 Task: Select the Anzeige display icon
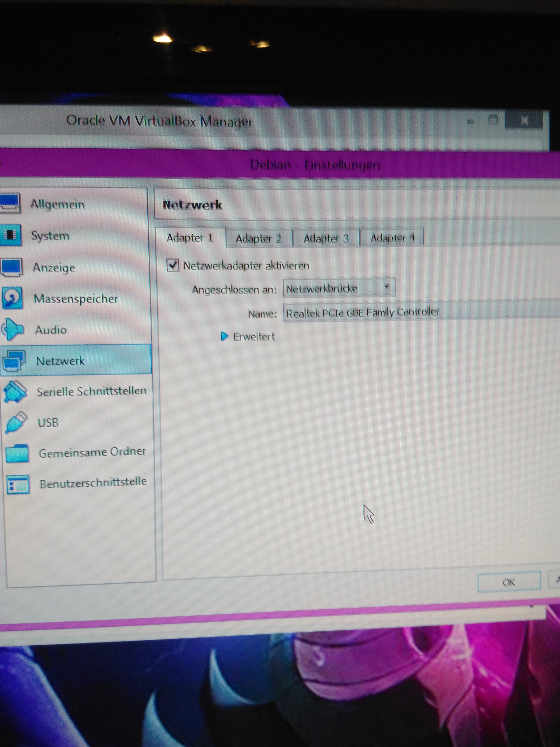point(11,267)
